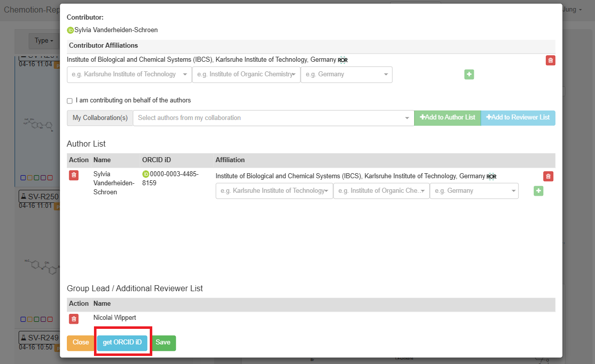Add contributor affiliation with green plus icon

(x=469, y=74)
